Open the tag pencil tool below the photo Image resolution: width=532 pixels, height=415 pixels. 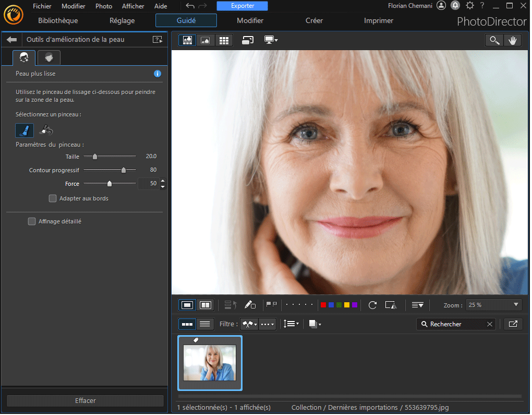pyautogui.click(x=250, y=304)
